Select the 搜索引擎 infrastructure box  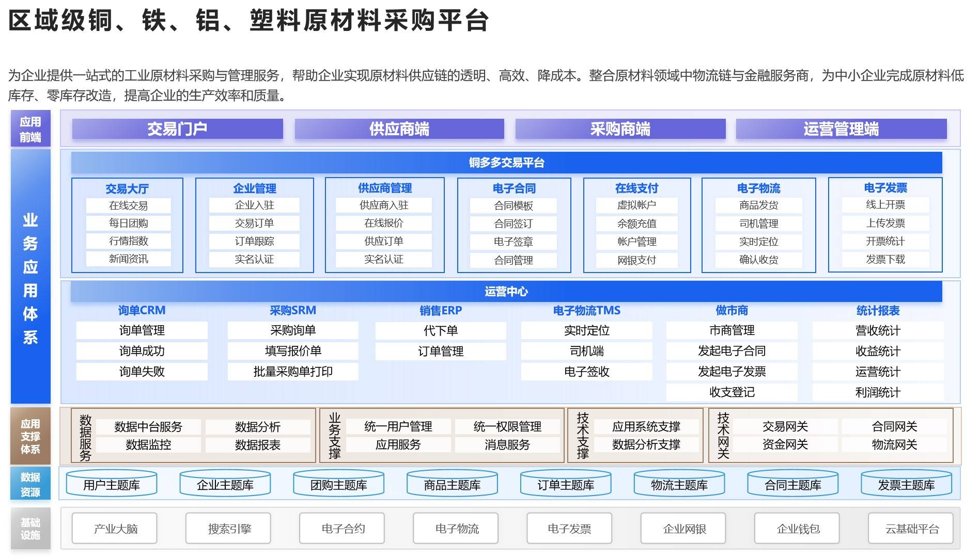coord(228,529)
